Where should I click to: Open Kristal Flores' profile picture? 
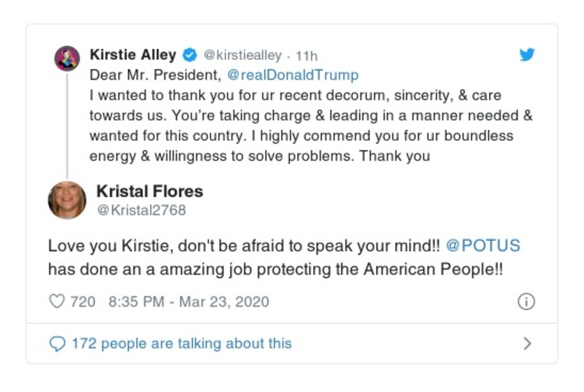tap(67, 200)
